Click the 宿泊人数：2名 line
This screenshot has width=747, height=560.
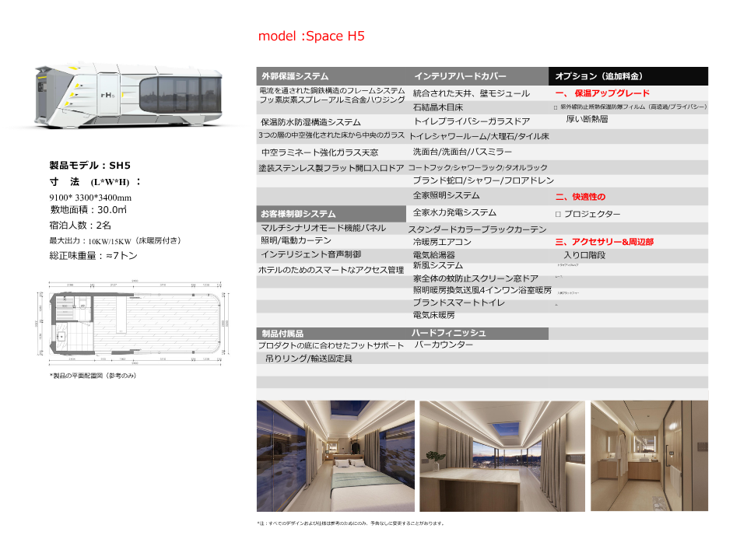pos(80,226)
